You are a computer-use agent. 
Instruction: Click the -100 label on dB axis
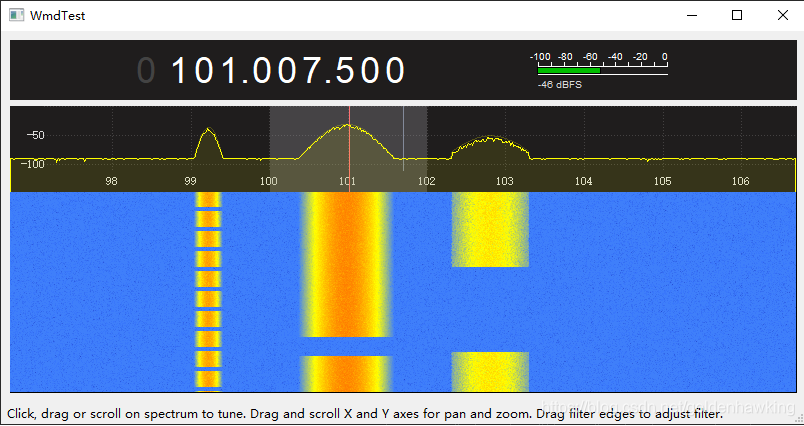33,165
